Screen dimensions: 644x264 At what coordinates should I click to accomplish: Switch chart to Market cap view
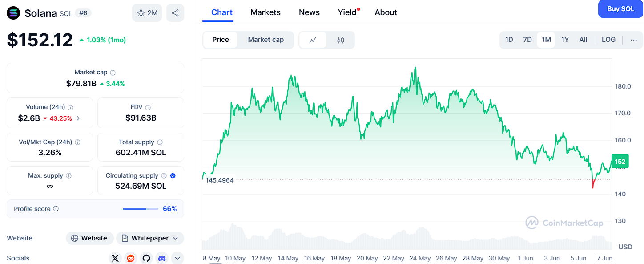click(x=266, y=40)
